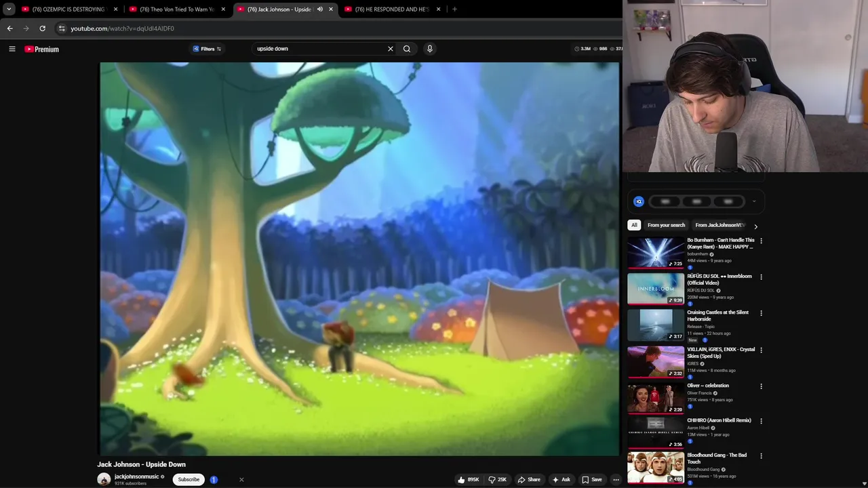Open the tab search dropdown arrow
The width and height of the screenshot is (868, 488).
click(x=9, y=9)
